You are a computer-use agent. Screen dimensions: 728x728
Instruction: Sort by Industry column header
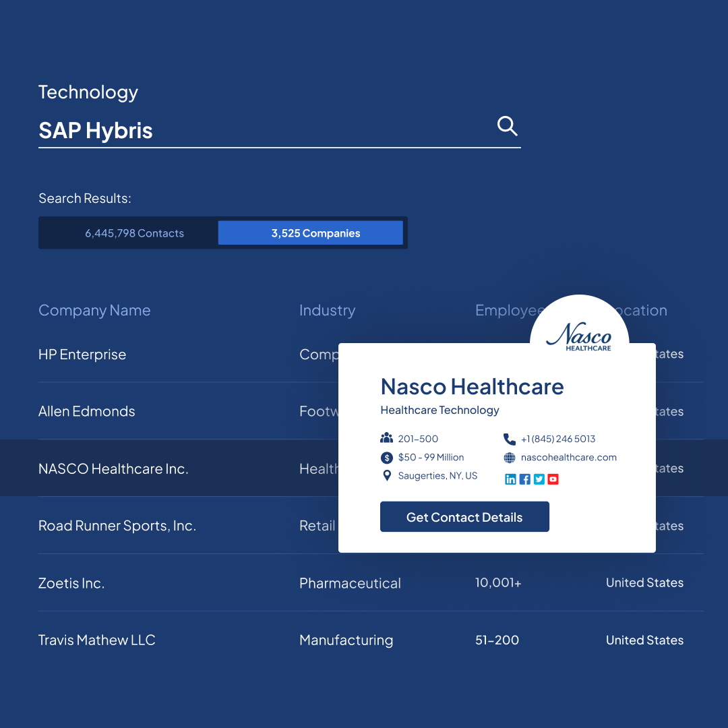coord(328,310)
